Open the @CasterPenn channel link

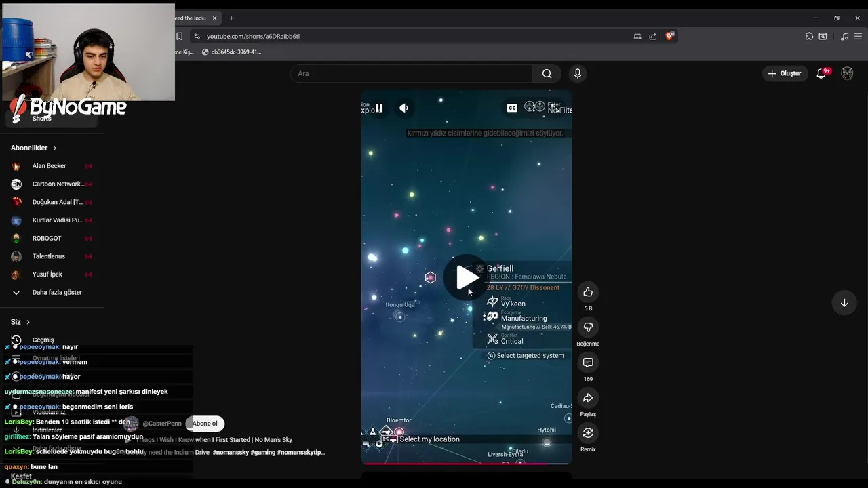[162, 424]
